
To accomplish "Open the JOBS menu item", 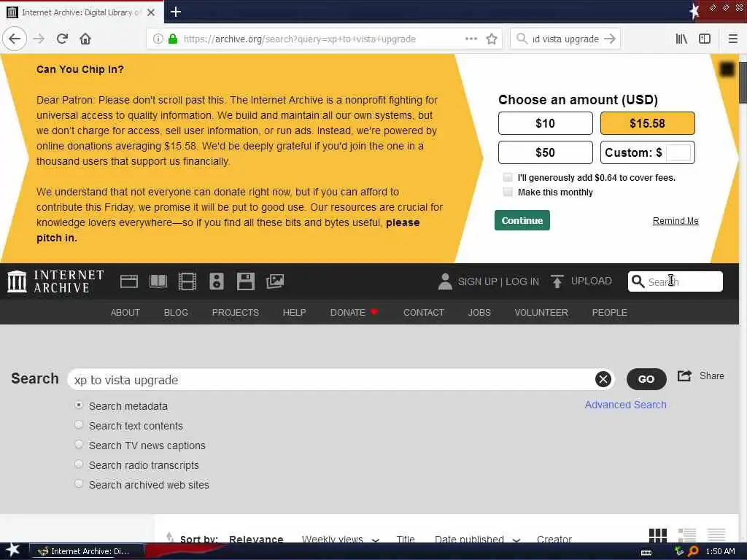I will pos(479,312).
